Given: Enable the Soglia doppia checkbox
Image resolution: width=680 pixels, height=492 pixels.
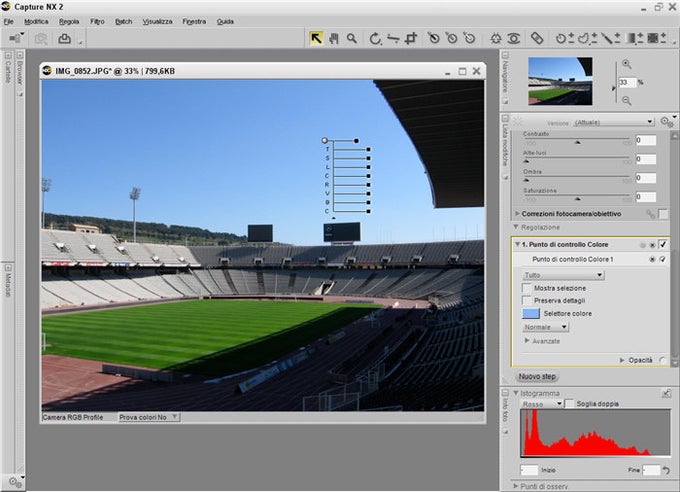Looking at the screenshot, I should 569,403.
